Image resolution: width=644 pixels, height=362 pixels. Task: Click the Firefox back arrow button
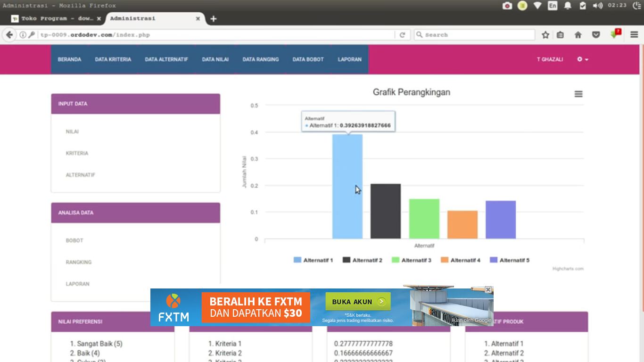pyautogui.click(x=9, y=35)
